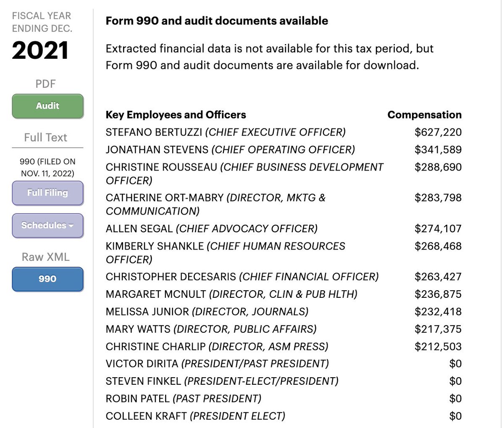Select the Stefano Bertuzzi CEO row

tap(283, 132)
